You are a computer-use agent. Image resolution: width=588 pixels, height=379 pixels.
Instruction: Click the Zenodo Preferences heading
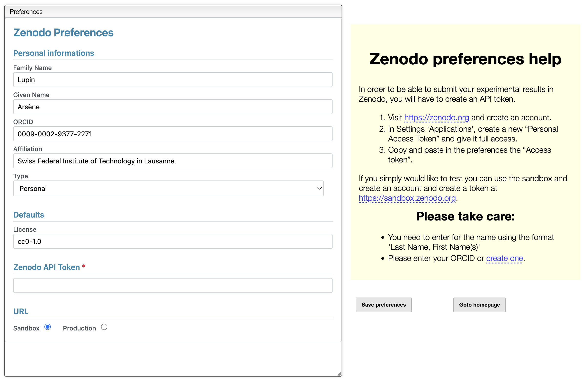[x=63, y=33]
